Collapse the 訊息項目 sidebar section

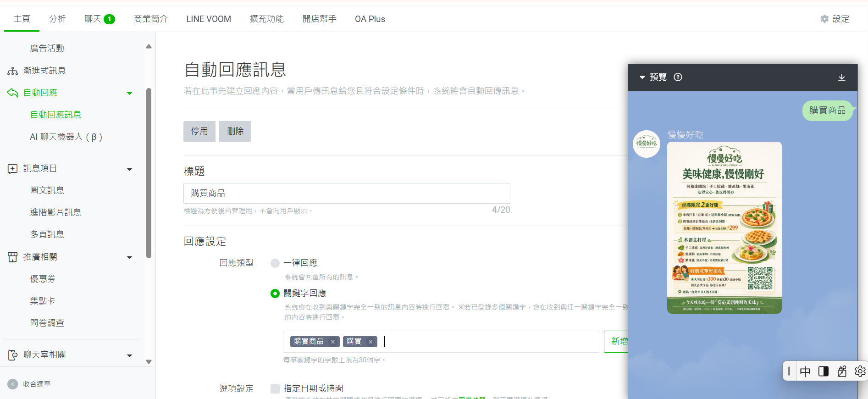click(129, 169)
